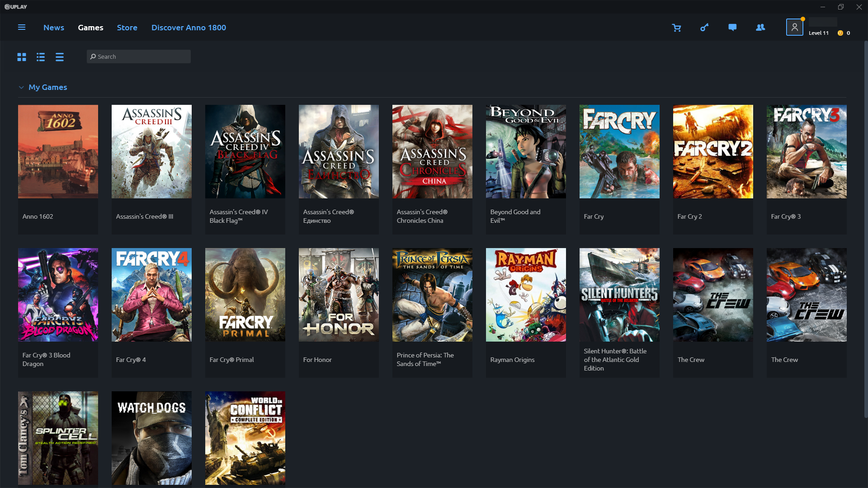The image size is (868, 488).
Task: Switch to thumbnail list view
Action: click(41, 57)
